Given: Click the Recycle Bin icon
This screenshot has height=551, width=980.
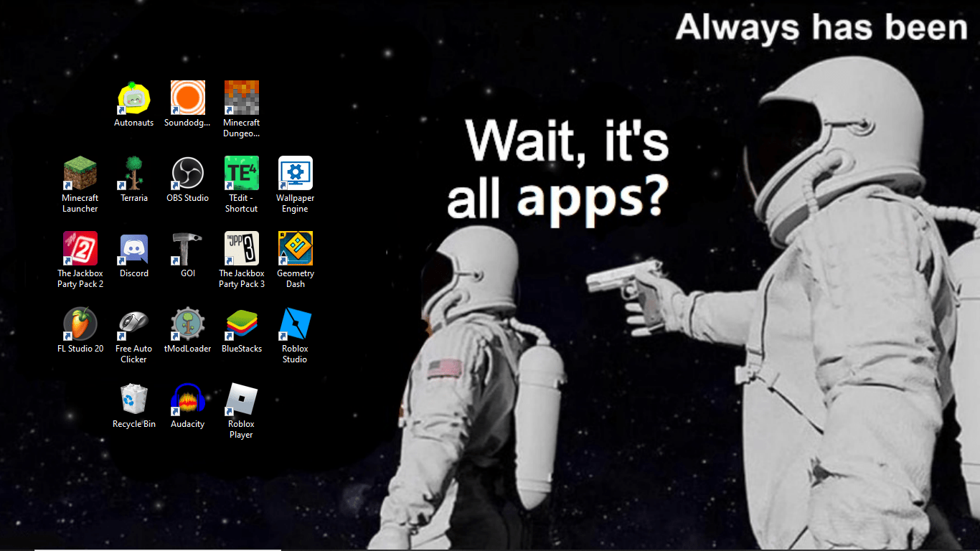Looking at the screenshot, I should pos(134,400).
